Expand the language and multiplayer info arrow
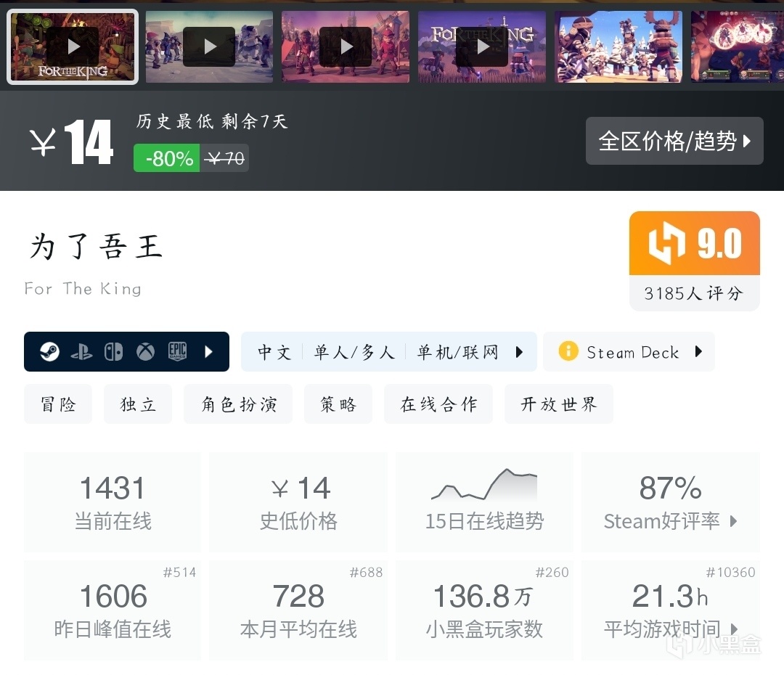Image resolution: width=784 pixels, height=675 pixels. [520, 352]
